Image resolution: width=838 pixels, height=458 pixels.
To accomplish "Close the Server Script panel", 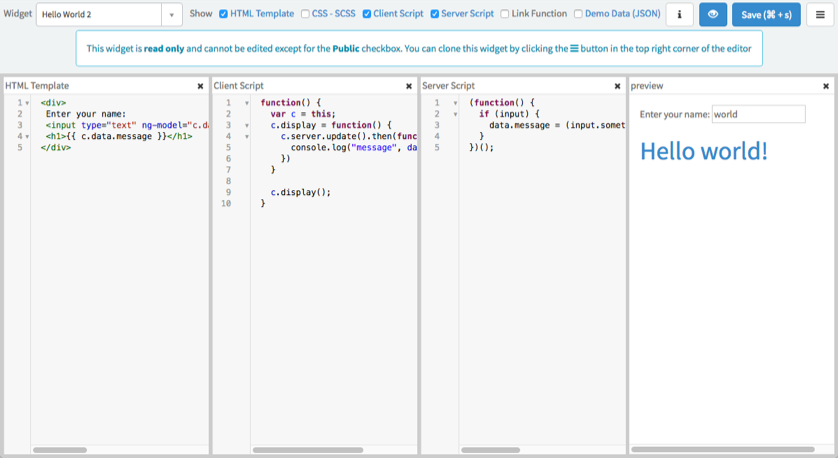I will 617,86.
